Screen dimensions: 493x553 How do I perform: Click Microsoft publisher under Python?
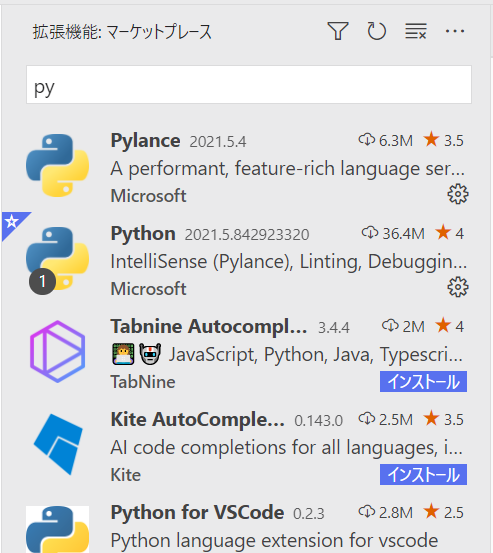pyautogui.click(x=148, y=289)
